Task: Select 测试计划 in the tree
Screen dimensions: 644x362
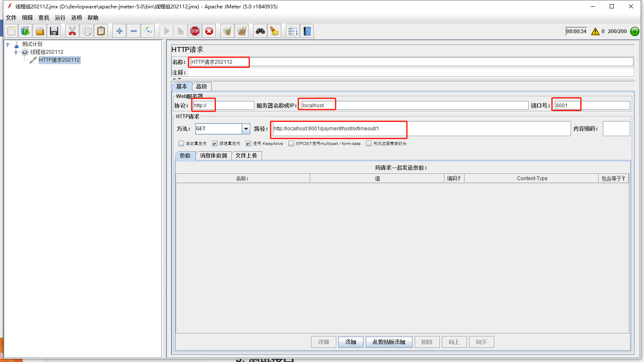Action: (32, 44)
